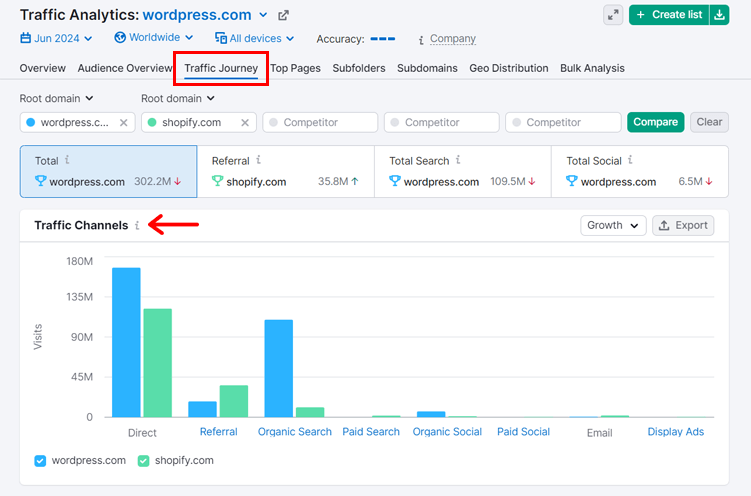Remove shopify.com with its X icon

pyautogui.click(x=245, y=123)
